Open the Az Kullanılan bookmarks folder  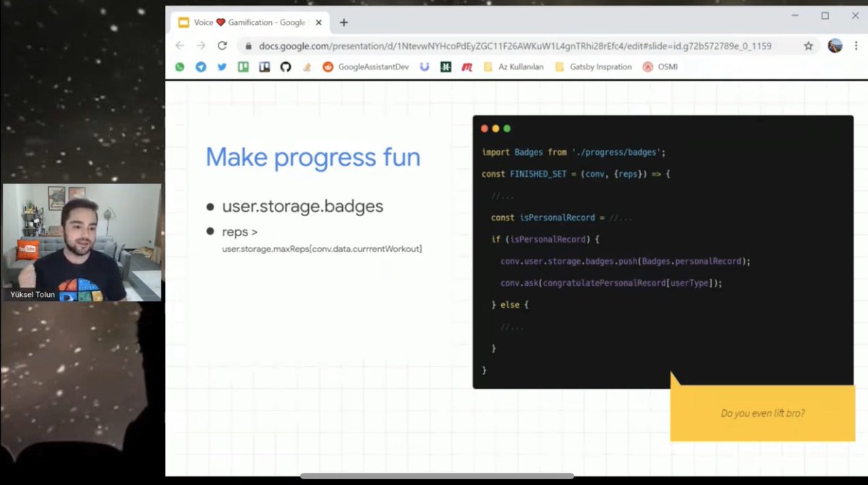[513, 66]
